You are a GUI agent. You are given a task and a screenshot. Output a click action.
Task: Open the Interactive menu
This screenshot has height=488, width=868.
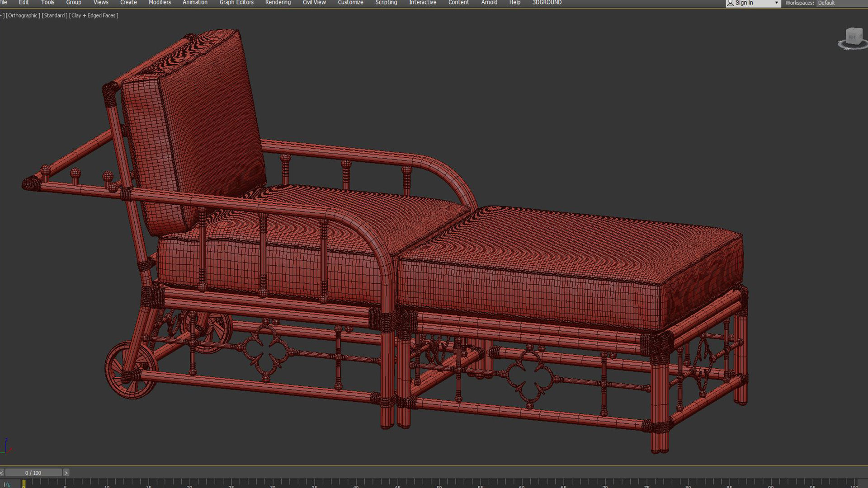click(423, 3)
